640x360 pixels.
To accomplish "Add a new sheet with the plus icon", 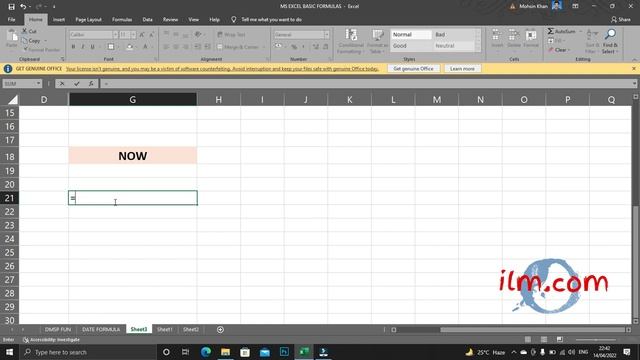I will point(220,330).
